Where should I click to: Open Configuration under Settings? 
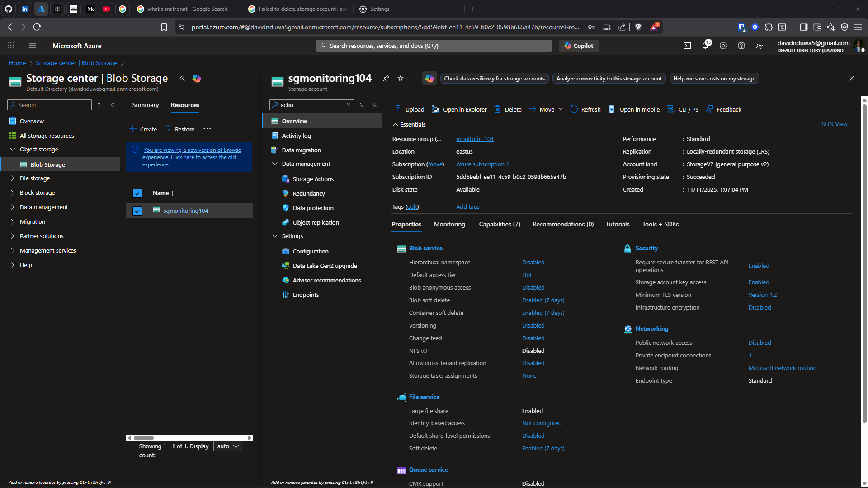point(311,251)
